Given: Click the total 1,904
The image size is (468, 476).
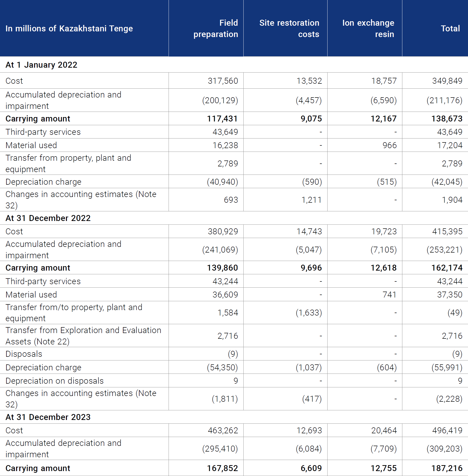Looking at the screenshot, I should tap(452, 200).
